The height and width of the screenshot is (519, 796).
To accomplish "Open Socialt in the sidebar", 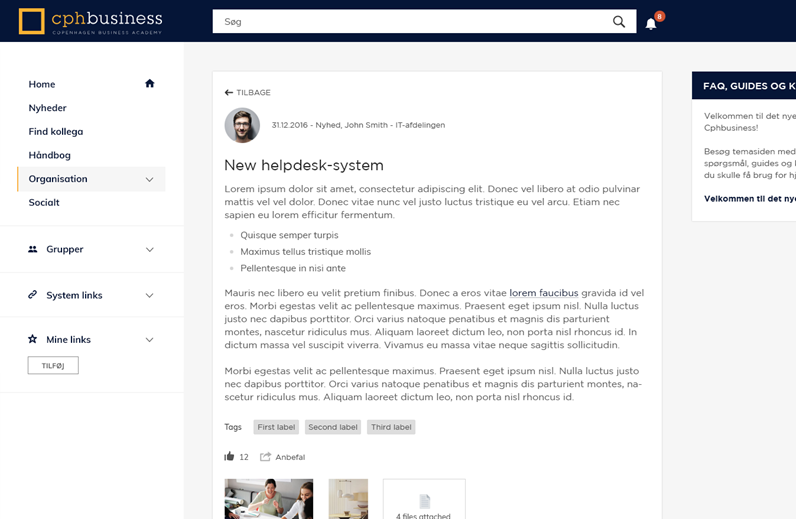I will tap(44, 202).
